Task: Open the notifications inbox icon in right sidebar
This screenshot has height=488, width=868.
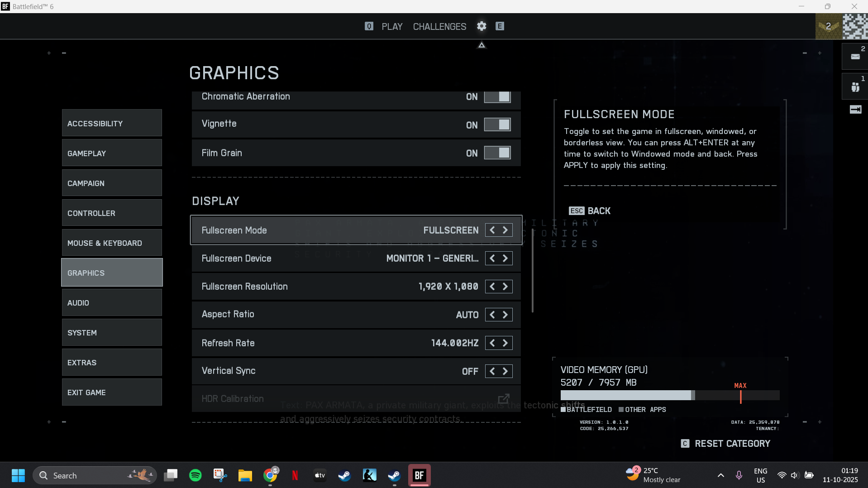Action: (x=855, y=56)
